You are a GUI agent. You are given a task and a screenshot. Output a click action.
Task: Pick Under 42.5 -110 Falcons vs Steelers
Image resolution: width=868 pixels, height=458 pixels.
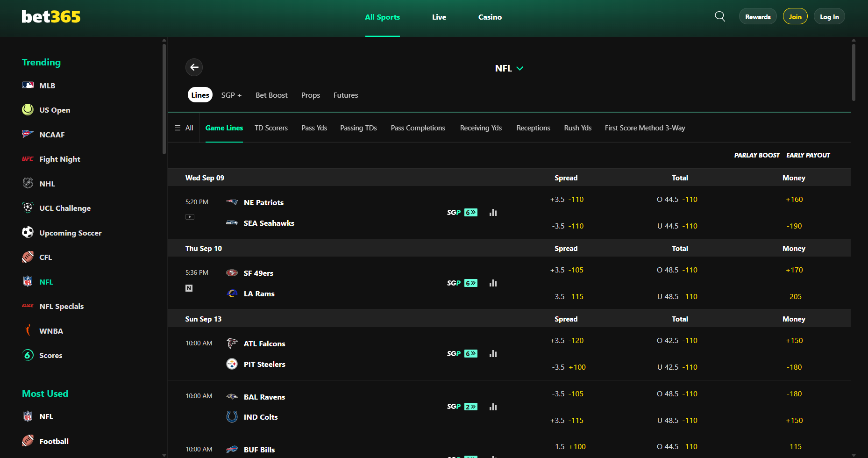(x=677, y=367)
